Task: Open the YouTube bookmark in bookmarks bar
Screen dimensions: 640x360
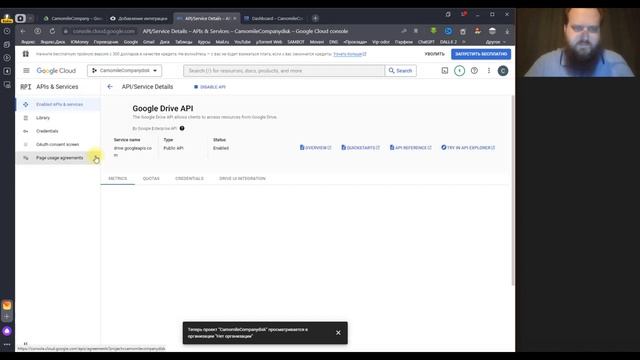Action: coord(242,42)
